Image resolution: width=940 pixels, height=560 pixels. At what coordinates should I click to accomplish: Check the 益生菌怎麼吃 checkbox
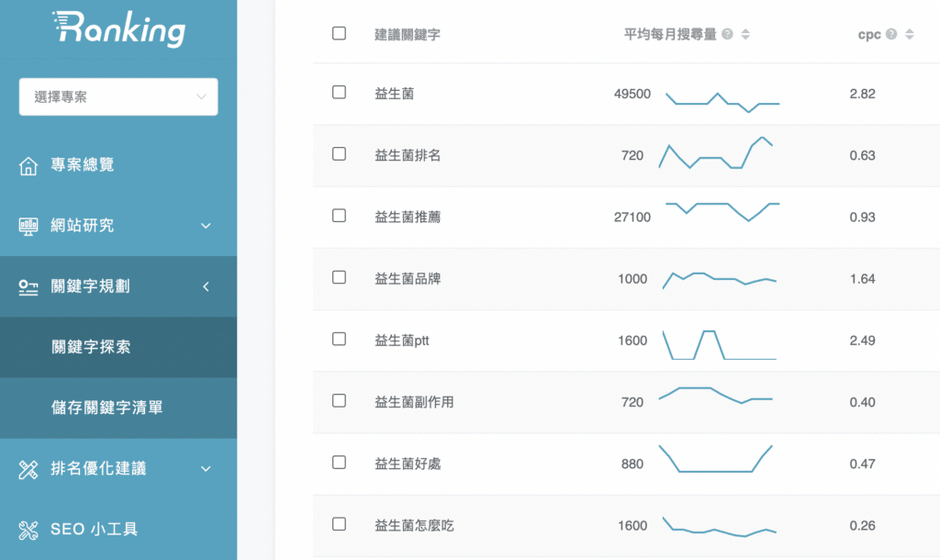click(x=339, y=524)
